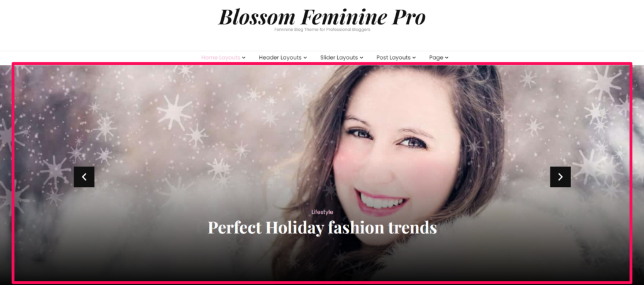
Task: Click the Feminine Blog Theme tagline text
Action: 322,30
